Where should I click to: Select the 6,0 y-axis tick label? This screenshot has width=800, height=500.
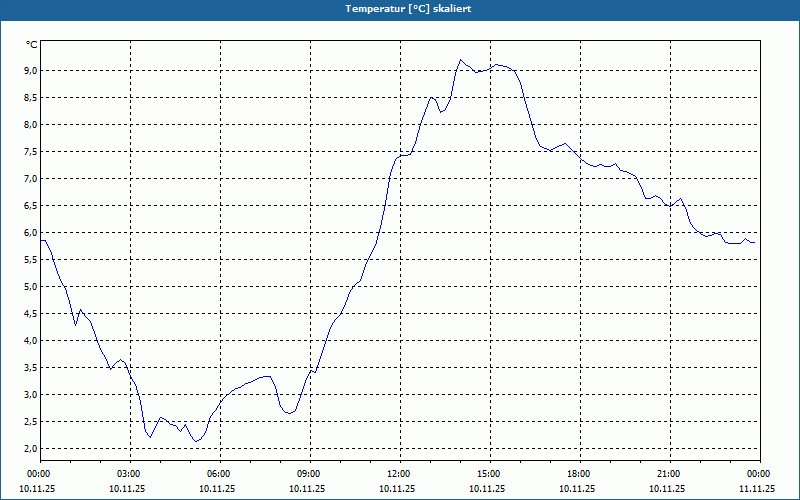[x=31, y=233]
